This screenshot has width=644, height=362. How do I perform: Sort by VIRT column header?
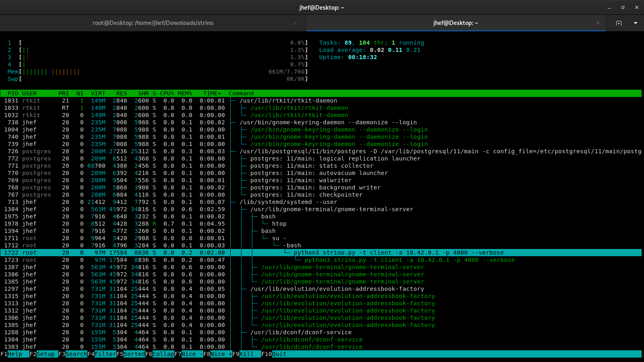(x=98, y=93)
